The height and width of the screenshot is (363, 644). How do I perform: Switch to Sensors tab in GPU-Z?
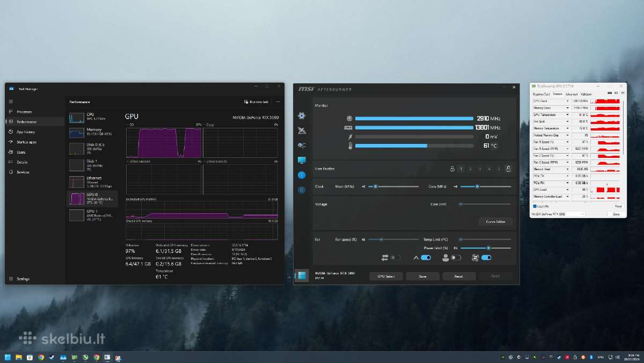(x=557, y=94)
